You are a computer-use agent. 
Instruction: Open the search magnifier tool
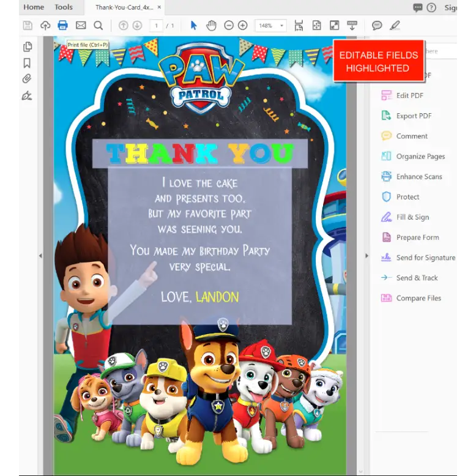click(98, 26)
